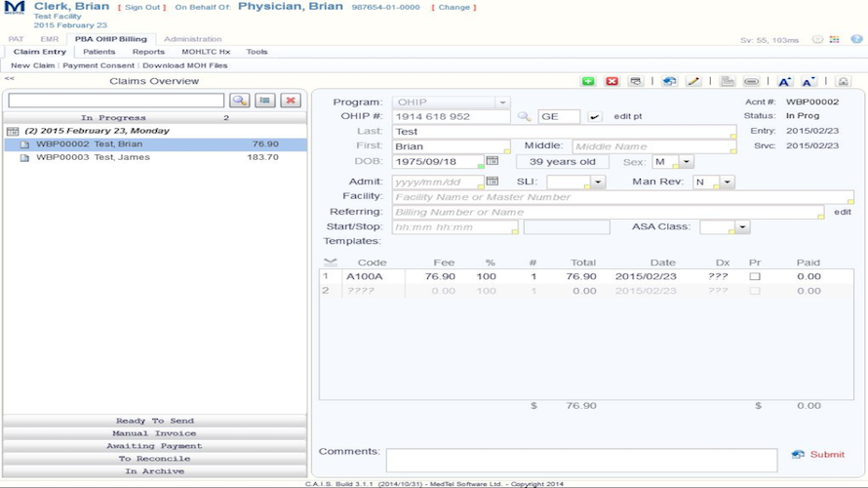Click document icon of WBP00003 claim
The image size is (868, 488).
tap(24, 157)
